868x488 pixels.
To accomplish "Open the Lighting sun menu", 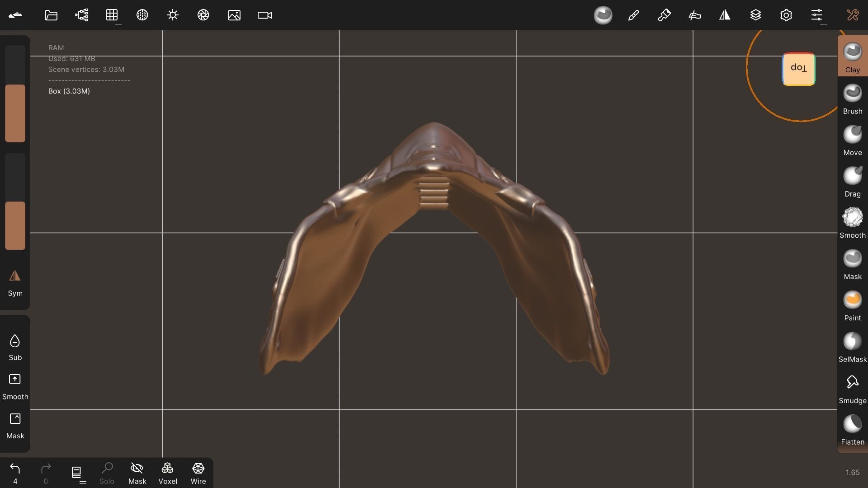I will pyautogui.click(x=173, y=15).
